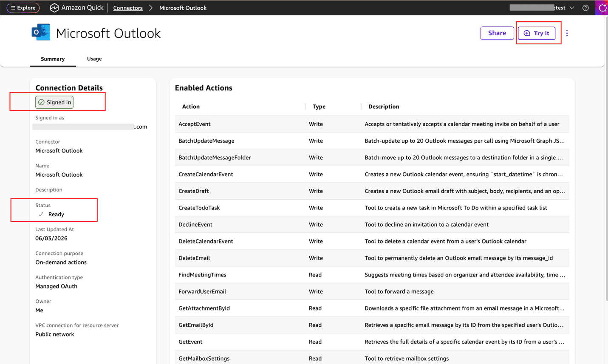Click the CreateTodoTask description text
Image resolution: width=608 pixels, height=364 pixels.
point(456,208)
